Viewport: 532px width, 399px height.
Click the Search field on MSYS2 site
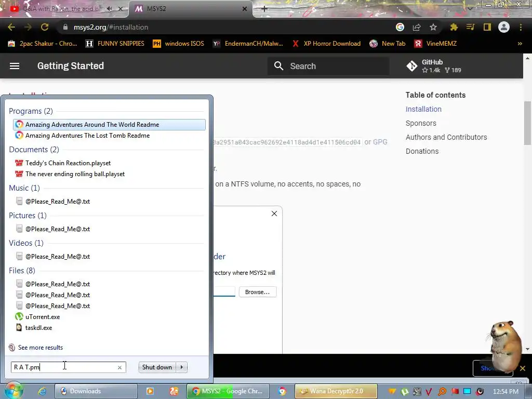pyautogui.click(x=328, y=66)
